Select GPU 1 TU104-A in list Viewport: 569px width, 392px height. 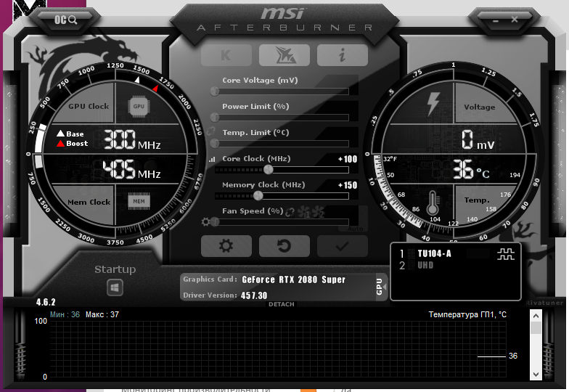tap(434, 254)
